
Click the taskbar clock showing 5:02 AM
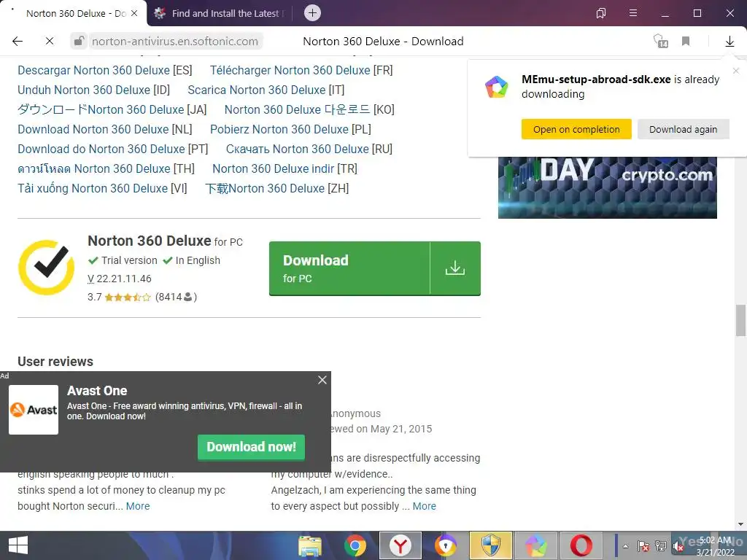715,545
